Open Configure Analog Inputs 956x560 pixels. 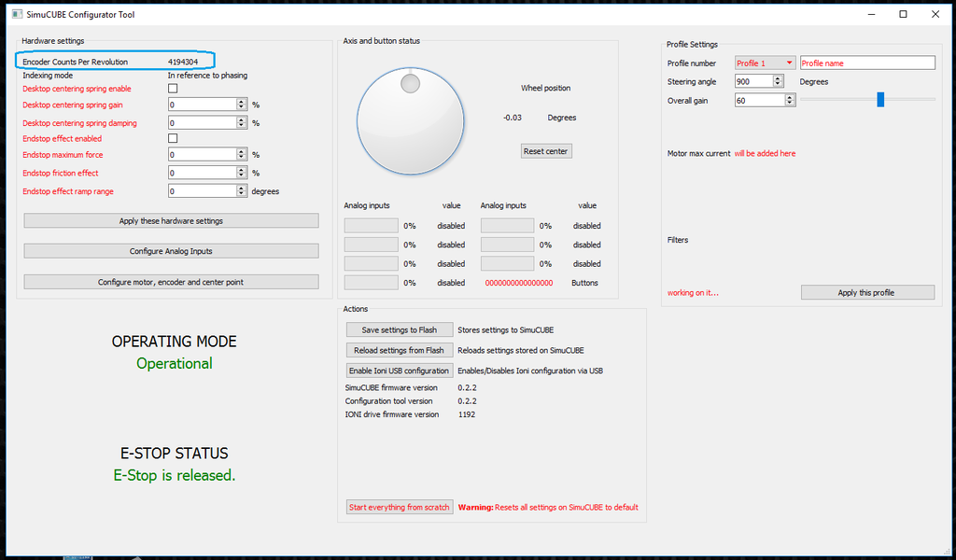click(172, 251)
